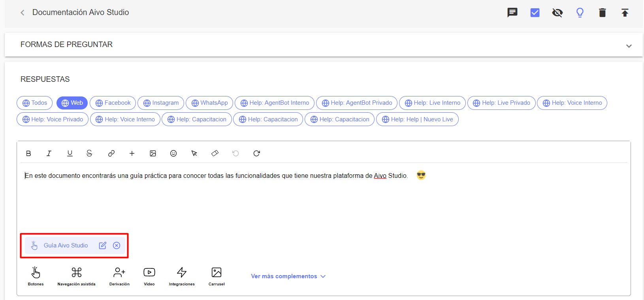Select Help: Voice Privado chip
644x300 pixels.
tap(53, 119)
